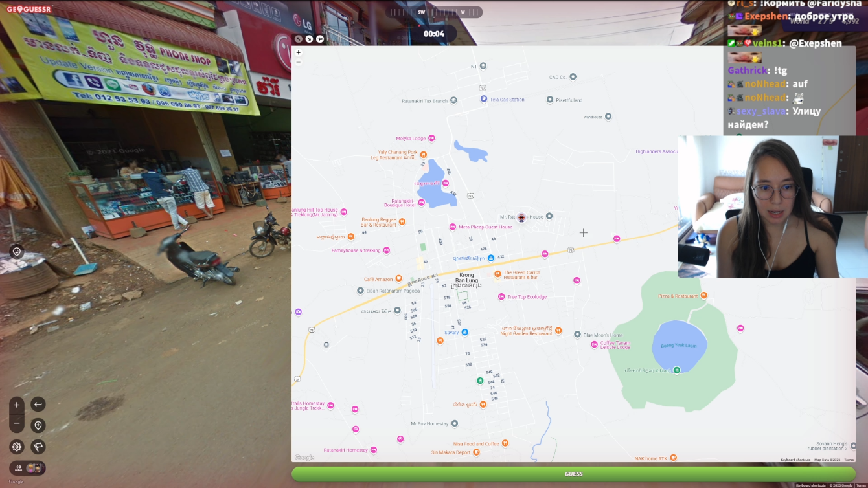Zoom out the guess map
Viewport: 868px width, 488px height.
coord(298,62)
